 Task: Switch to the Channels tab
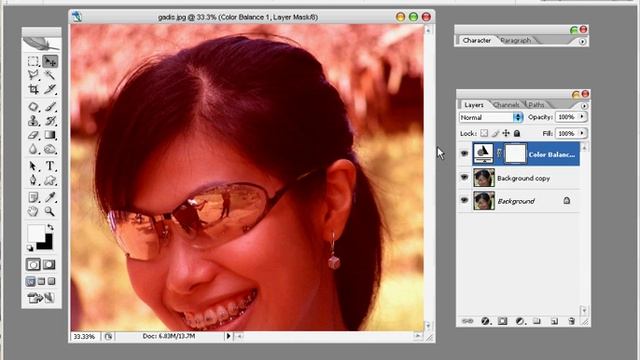[506, 105]
